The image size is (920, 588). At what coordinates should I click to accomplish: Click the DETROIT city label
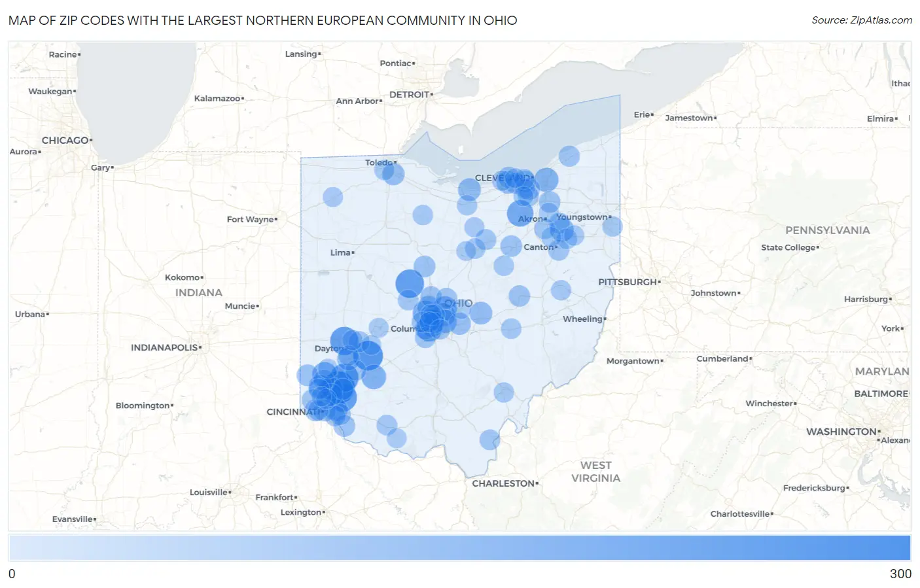[409, 95]
